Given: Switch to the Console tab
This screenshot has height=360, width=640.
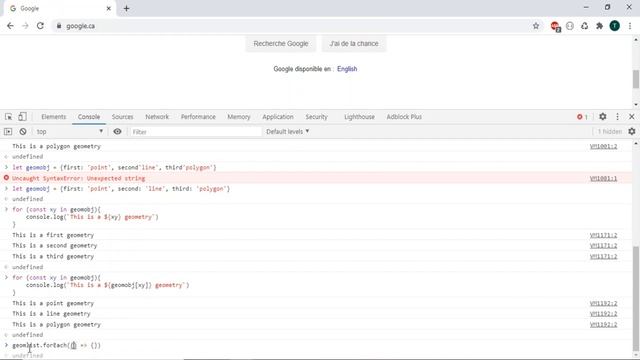Looking at the screenshot, I should pos(89,117).
